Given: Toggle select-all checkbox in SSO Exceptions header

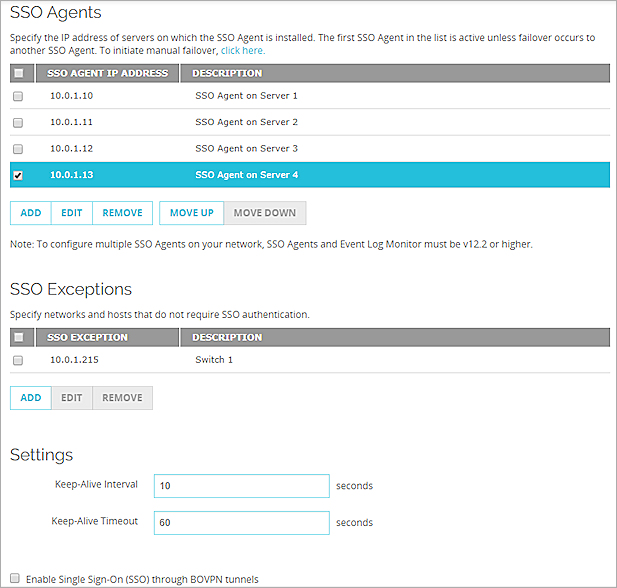Looking at the screenshot, I should click(x=18, y=337).
